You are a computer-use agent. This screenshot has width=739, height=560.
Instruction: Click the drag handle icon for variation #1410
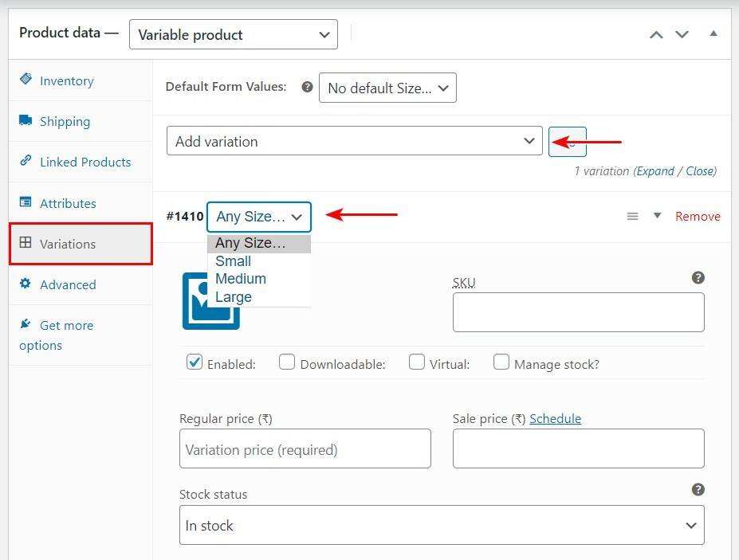[632, 216]
